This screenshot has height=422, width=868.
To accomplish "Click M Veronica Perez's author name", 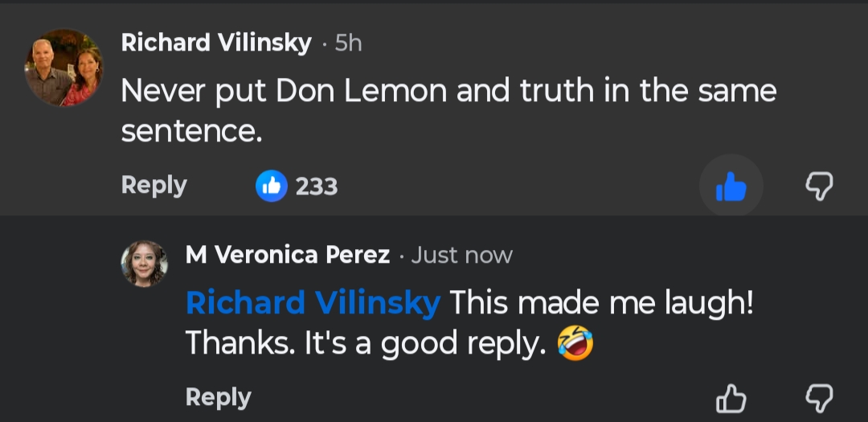I will [x=287, y=256].
